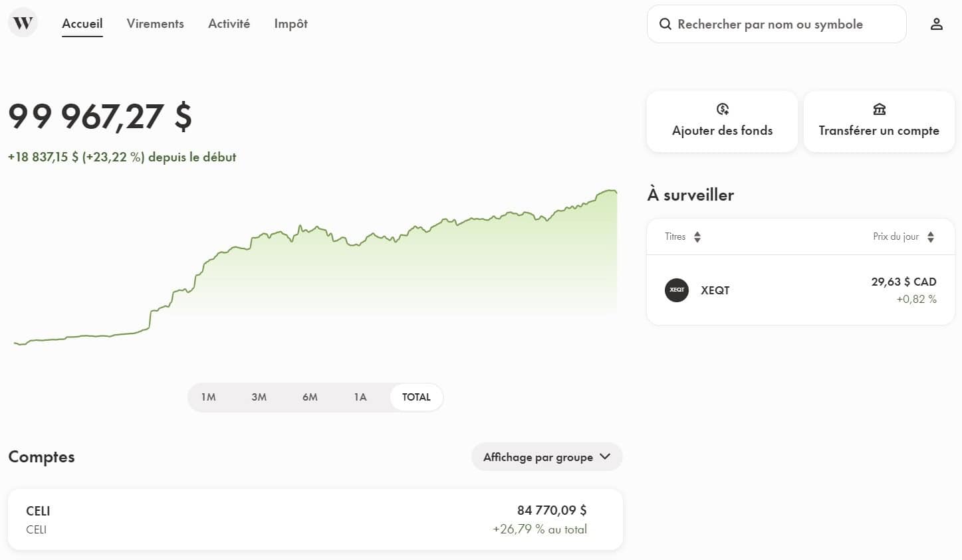Open the Impôt section

[291, 24]
